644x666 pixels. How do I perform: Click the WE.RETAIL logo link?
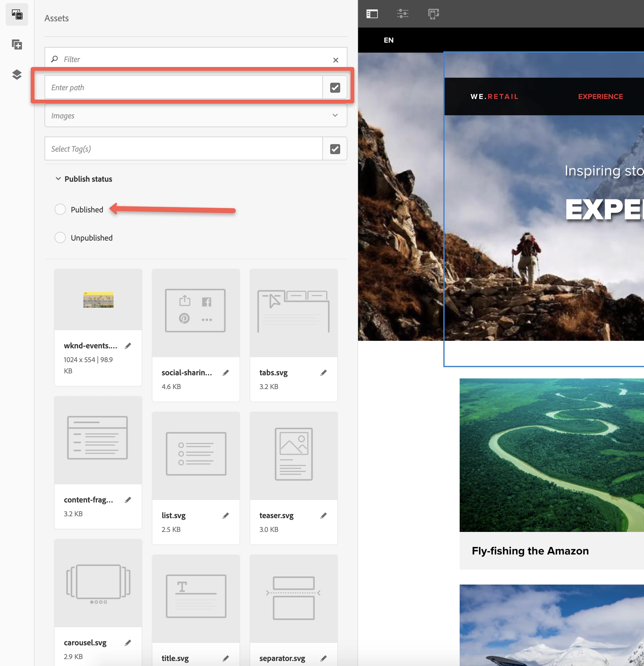pyautogui.click(x=494, y=96)
